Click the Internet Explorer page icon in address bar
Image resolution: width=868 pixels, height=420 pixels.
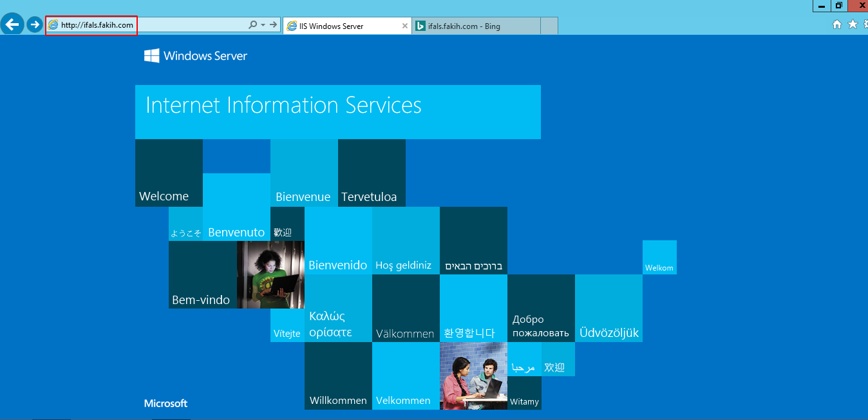tap(53, 25)
